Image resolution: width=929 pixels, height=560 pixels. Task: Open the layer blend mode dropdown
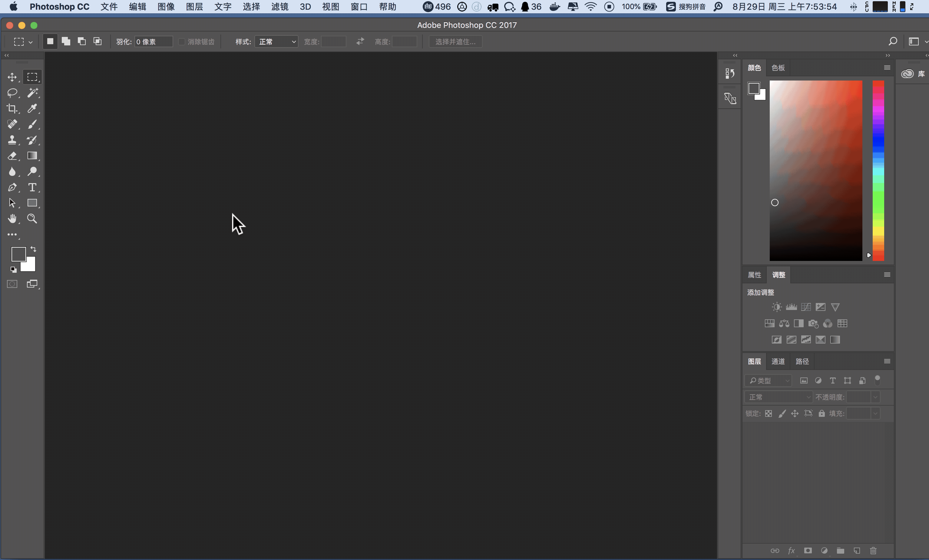tap(779, 397)
